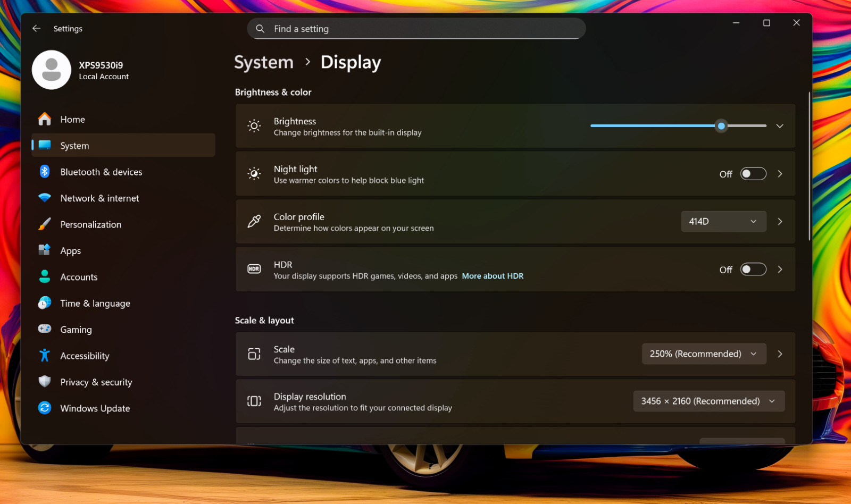Viewport: 851px width, 504px height.
Task: Click the Find a setting search box
Action: pyautogui.click(x=416, y=29)
